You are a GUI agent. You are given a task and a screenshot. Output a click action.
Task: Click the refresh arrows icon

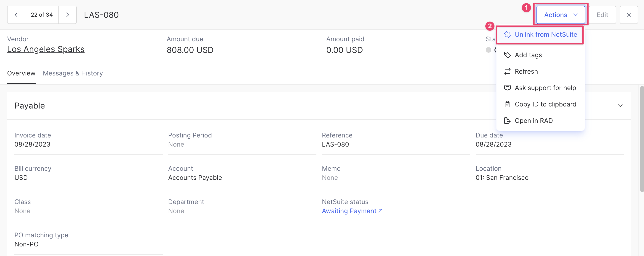[x=507, y=71]
